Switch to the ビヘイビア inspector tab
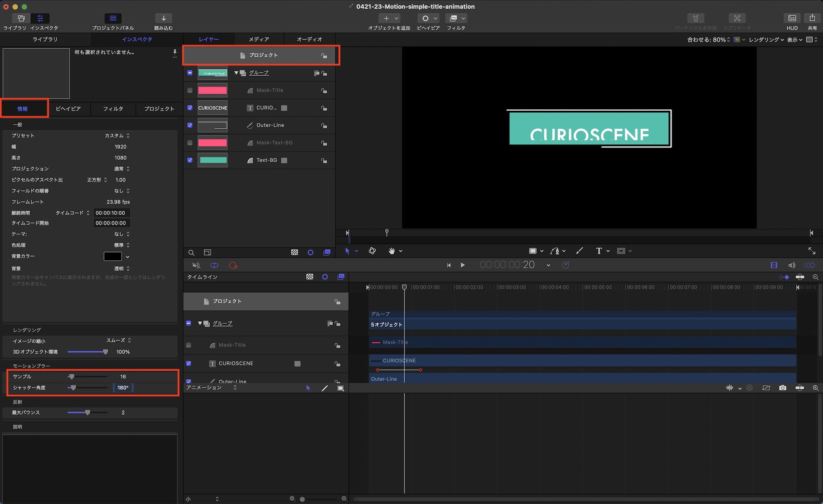Screen dimensions: 823x504 pyautogui.click(x=68, y=109)
